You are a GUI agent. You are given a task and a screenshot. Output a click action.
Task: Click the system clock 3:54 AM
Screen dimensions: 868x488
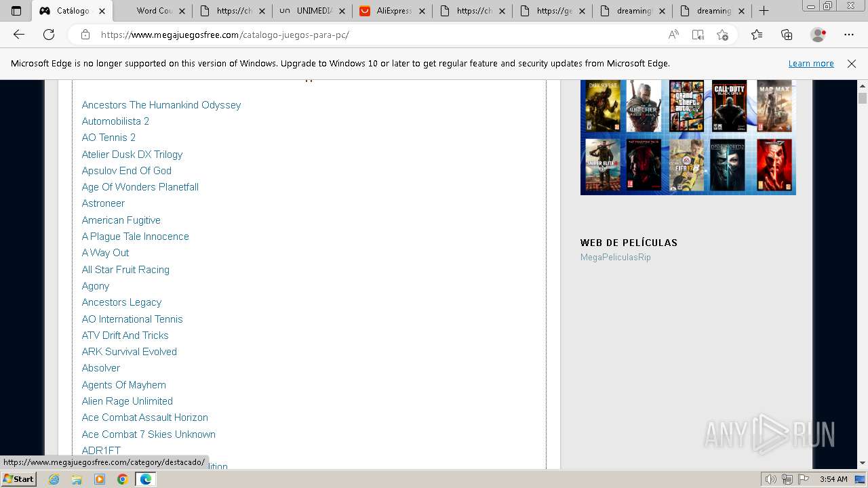click(x=833, y=479)
